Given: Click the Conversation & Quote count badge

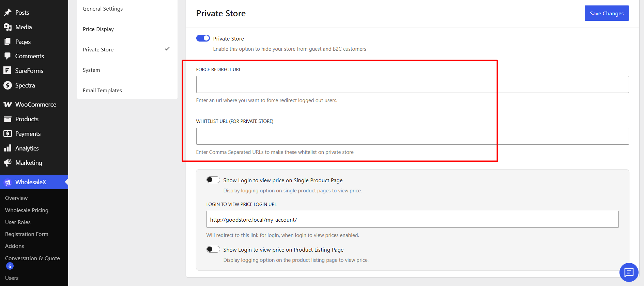Looking at the screenshot, I should tap(10, 266).
